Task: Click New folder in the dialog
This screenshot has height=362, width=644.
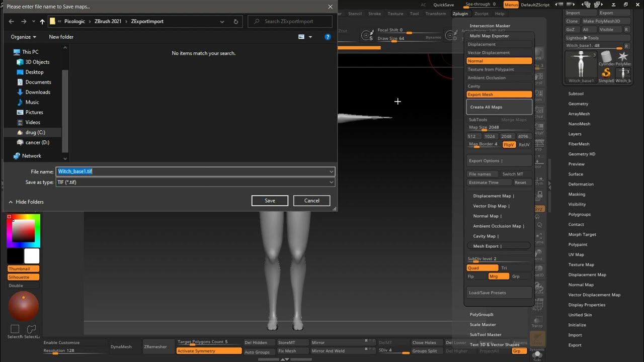Action: click(x=61, y=37)
